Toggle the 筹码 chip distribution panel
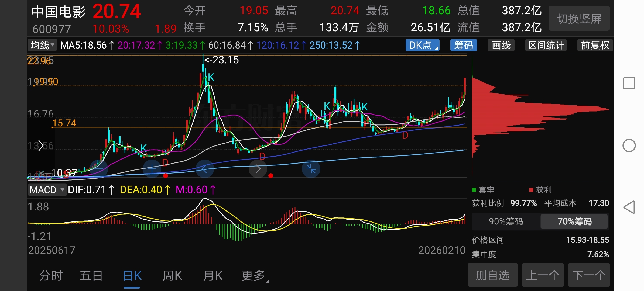Viewport: 644px width, 291px height. click(463, 45)
